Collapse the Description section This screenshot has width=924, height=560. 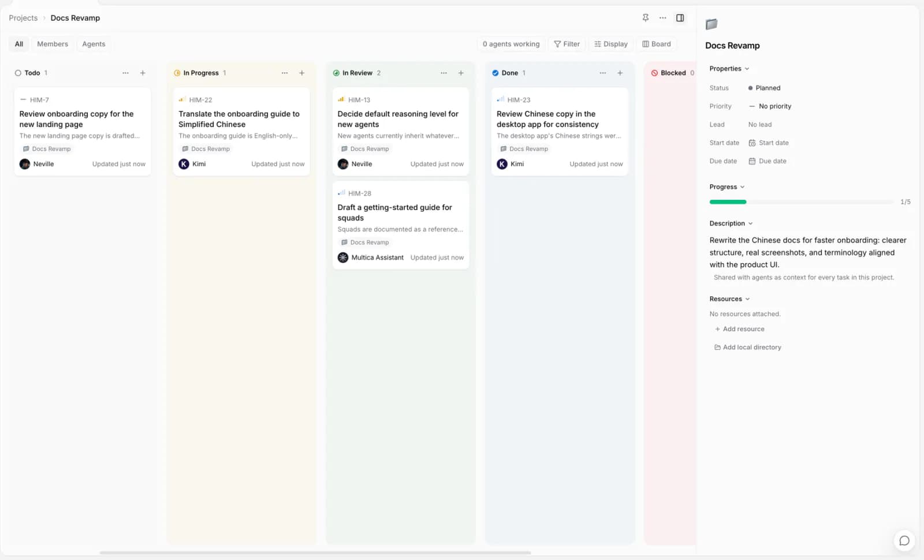pyautogui.click(x=731, y=223)
